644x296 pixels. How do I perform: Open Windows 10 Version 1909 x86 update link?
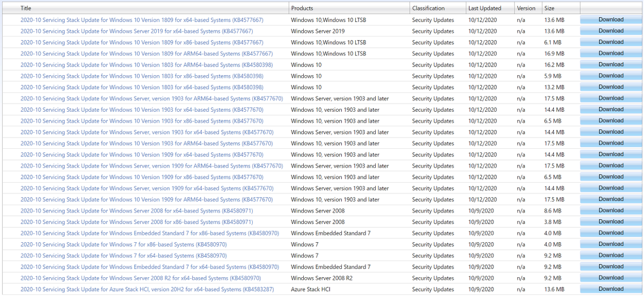[x=142, y=177]
